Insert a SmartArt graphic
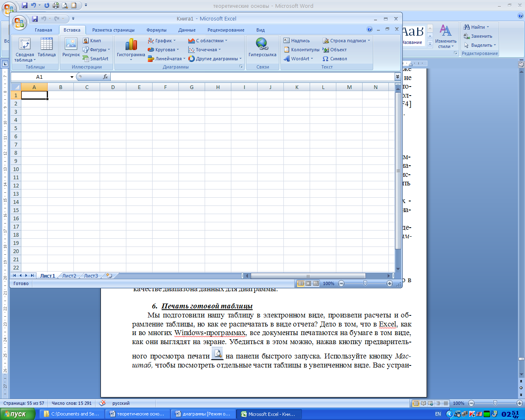The width and height of the screenshot is (525, 420). click(x=96, y=59)
